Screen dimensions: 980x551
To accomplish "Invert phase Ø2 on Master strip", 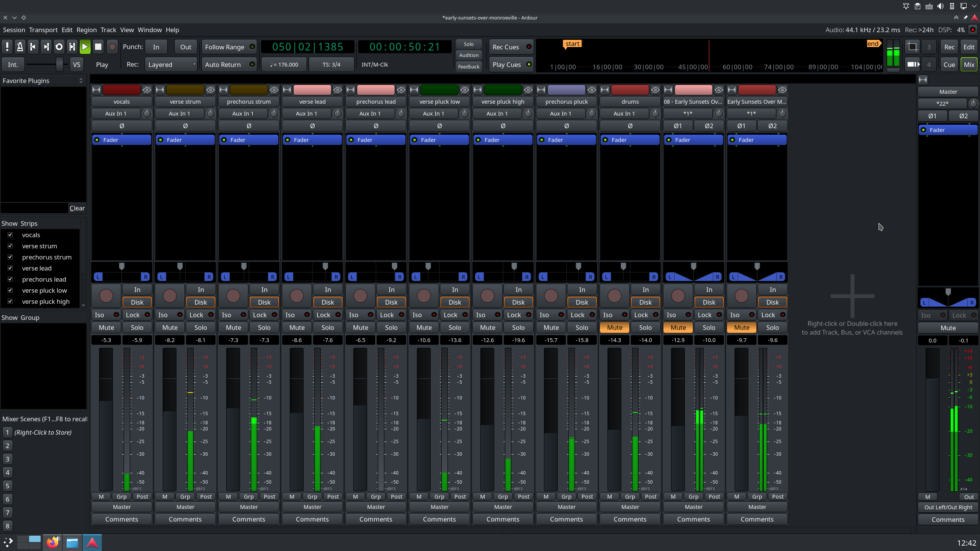I will coord(964,116).
